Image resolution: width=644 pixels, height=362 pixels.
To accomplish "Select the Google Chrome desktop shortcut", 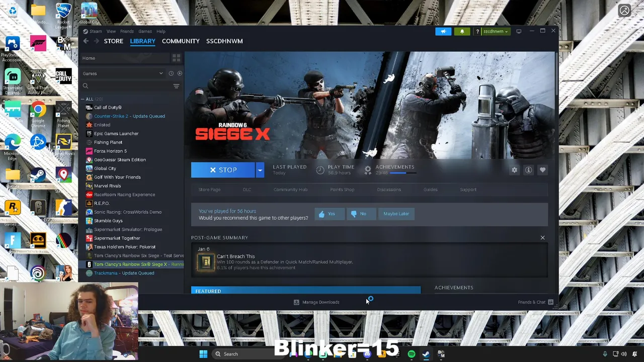I will 38,114.
